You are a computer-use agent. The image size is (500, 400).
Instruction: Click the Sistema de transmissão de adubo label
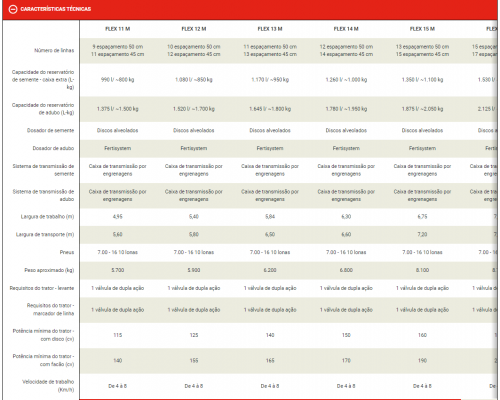tap(43, 195)
